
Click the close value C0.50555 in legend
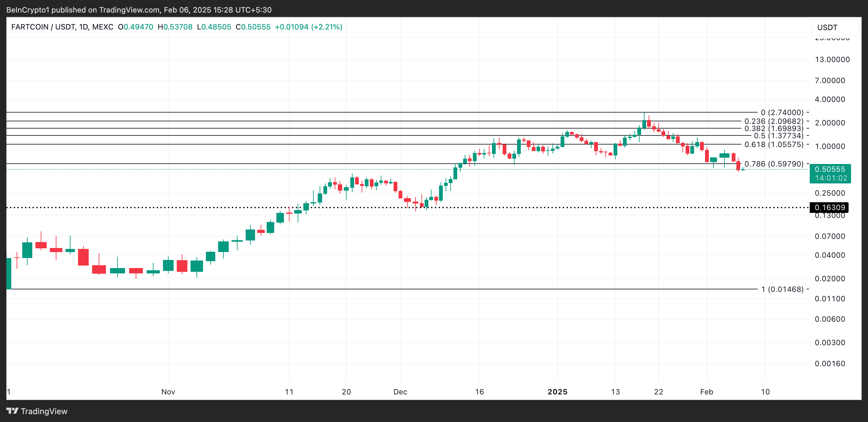click(x=253, y=27)
